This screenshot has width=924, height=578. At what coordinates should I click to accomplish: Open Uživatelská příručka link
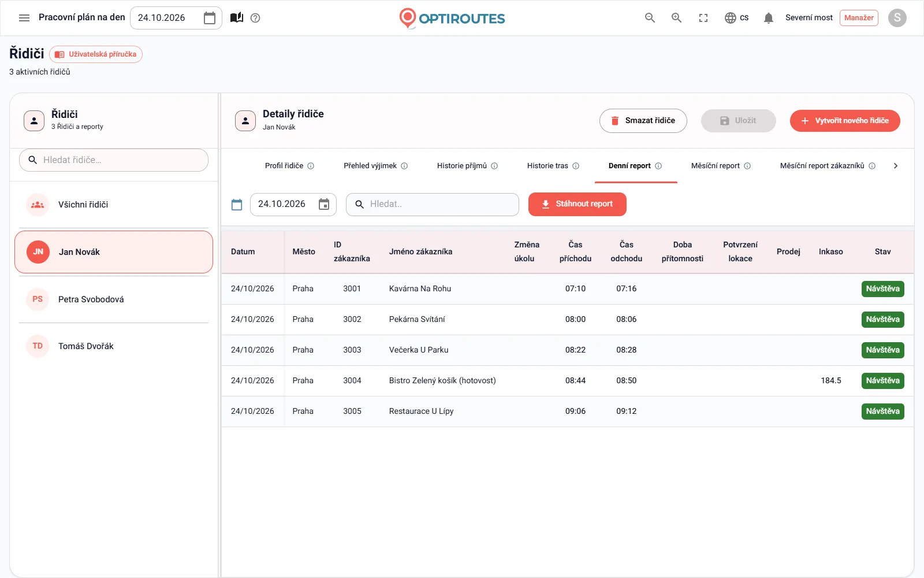click(96, 54)
